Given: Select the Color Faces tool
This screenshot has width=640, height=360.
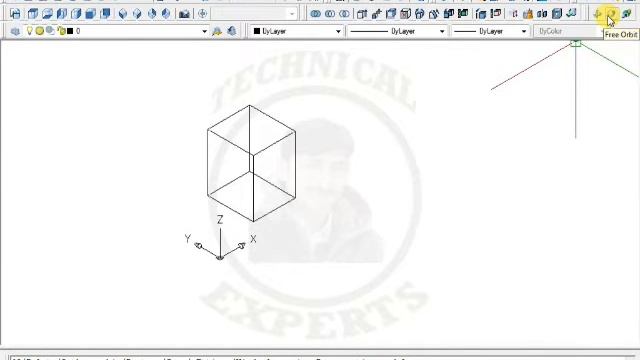Looking at the screenshot, I should click(463, 14).
